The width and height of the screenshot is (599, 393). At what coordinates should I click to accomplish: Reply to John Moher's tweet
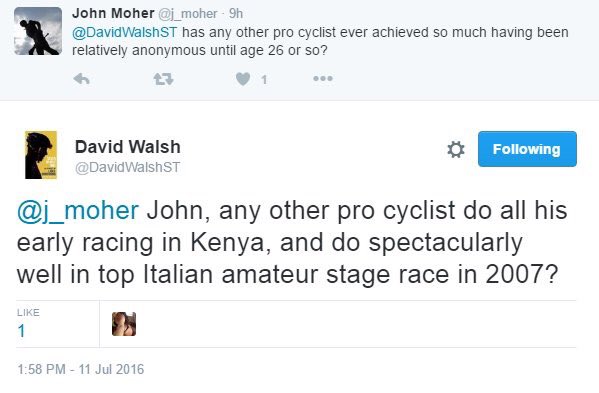[x=81, y=79]
